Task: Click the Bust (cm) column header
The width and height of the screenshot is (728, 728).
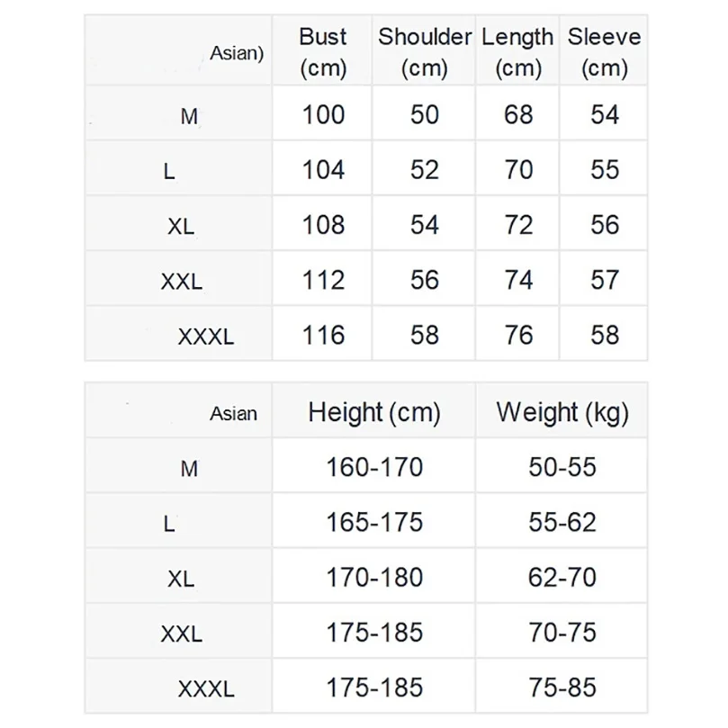Action: click(323, 51)
